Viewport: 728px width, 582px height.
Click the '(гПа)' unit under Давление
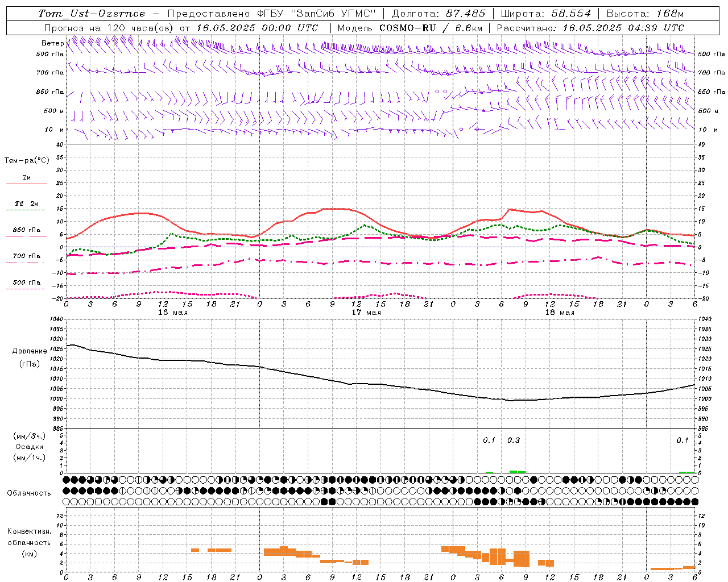pos(30,364)
